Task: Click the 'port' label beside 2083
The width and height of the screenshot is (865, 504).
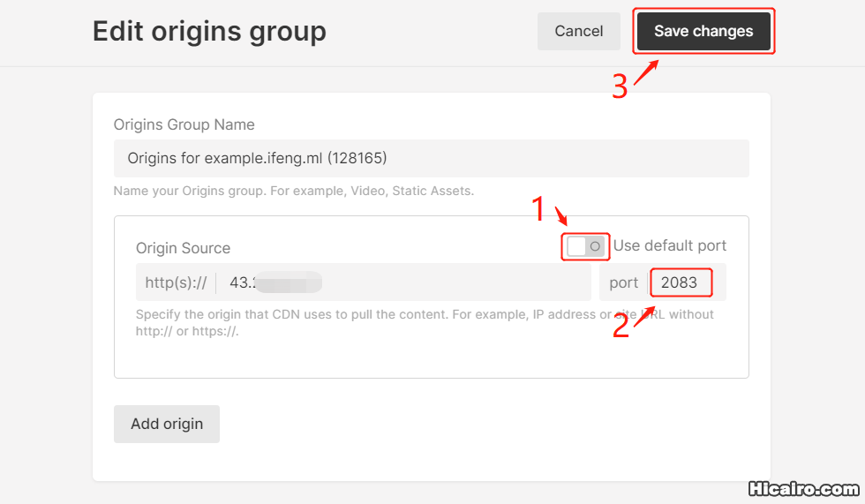Action: point(623,282)
